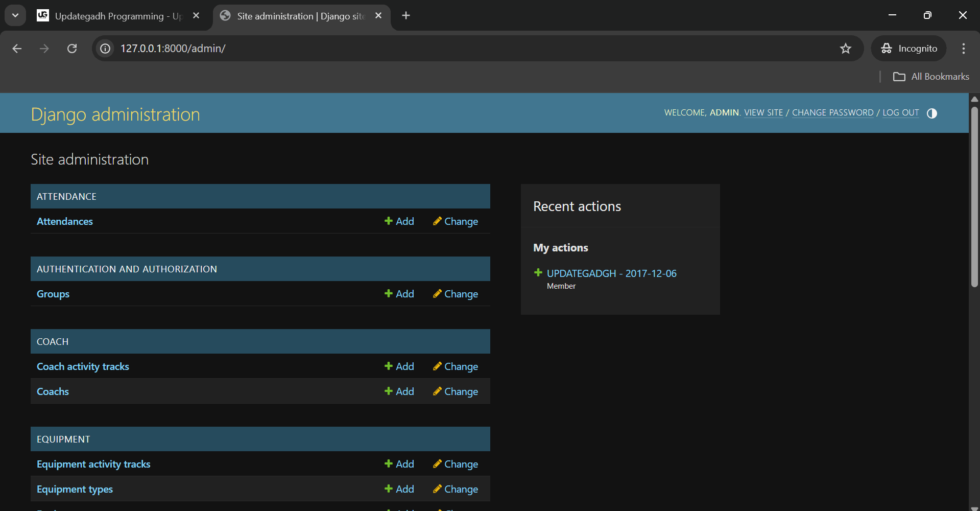Open the Attendances list link

64,221
